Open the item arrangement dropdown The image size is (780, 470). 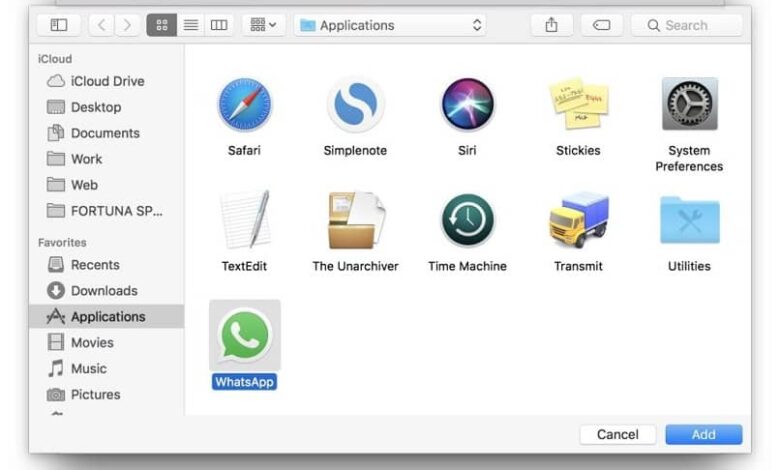264,25
